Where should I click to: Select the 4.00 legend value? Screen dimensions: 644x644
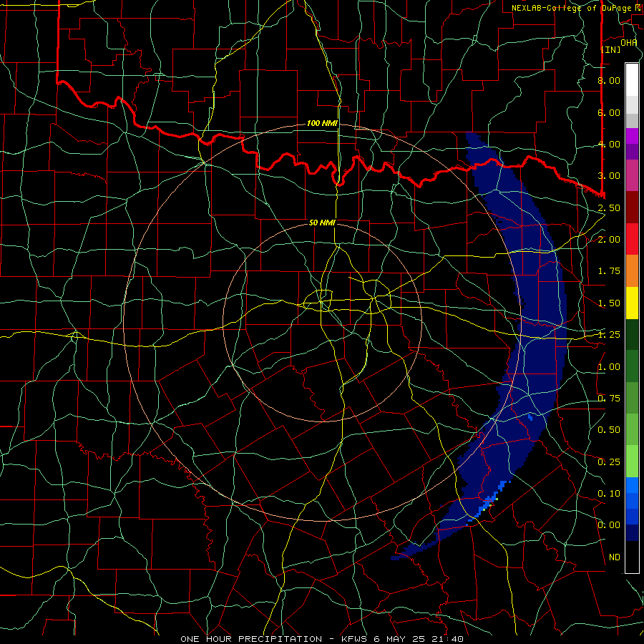pos(609,144)
